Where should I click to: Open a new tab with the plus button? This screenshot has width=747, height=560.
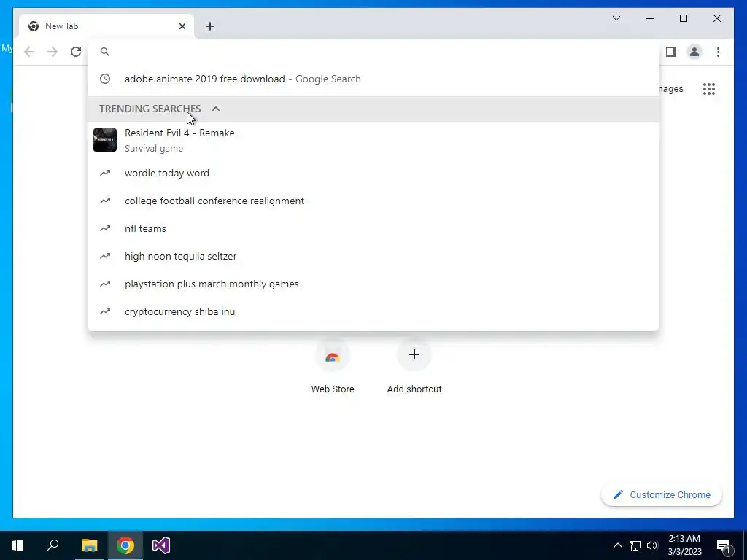pyautogui.click(x=210, y=26)
